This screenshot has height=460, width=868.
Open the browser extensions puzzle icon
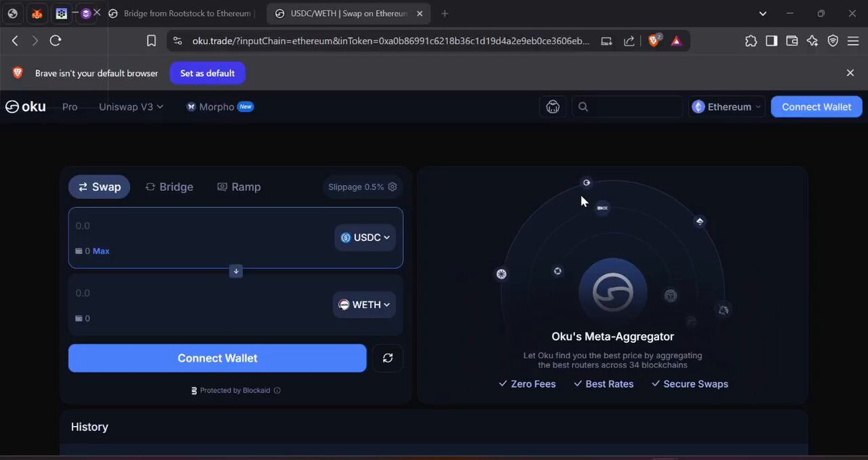coord(751,41)
